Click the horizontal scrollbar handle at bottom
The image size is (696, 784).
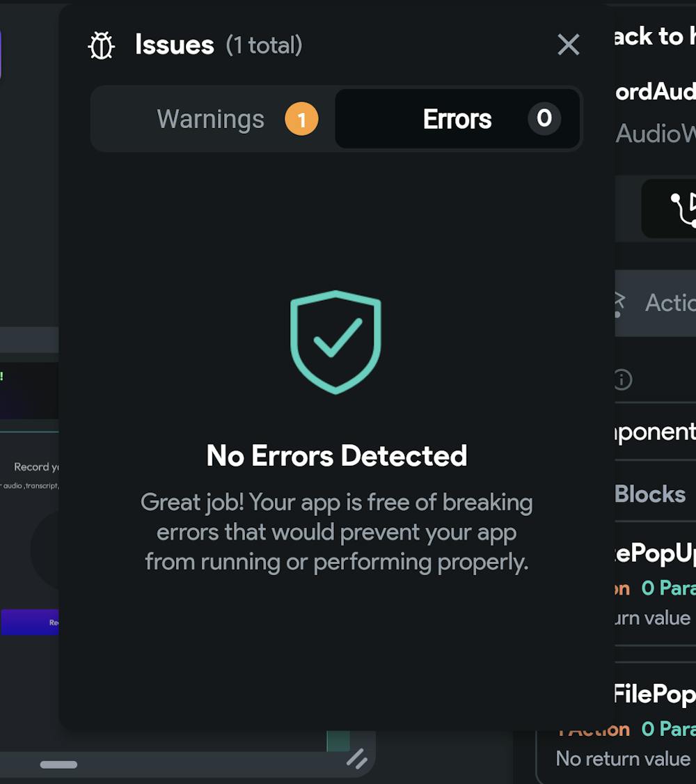58,765
